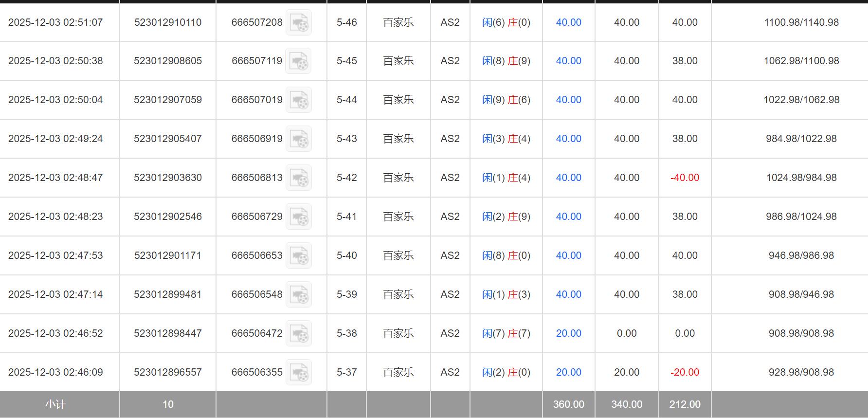Image resolution: width=868 pixels, height=418 pixels.
Task: Click blue 20.00 bet amount in round 5-37
Action: coord(568,372)
